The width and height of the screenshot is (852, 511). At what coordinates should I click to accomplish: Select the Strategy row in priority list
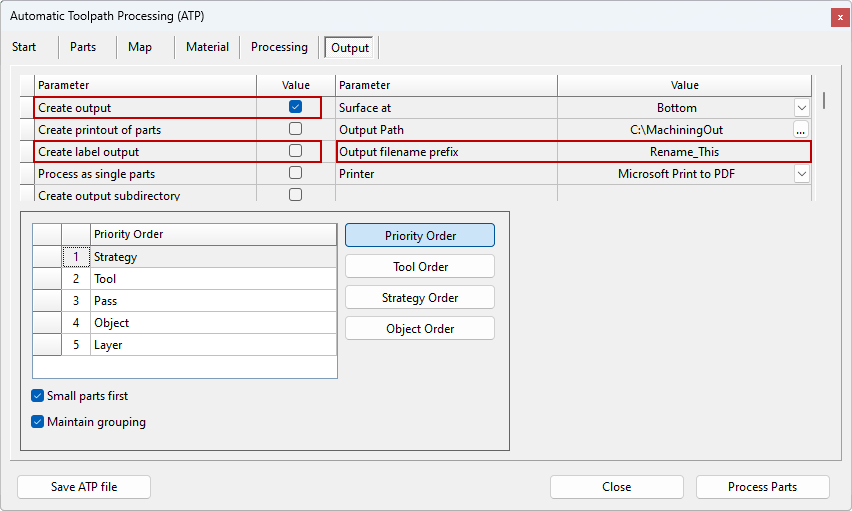point(214,257)
